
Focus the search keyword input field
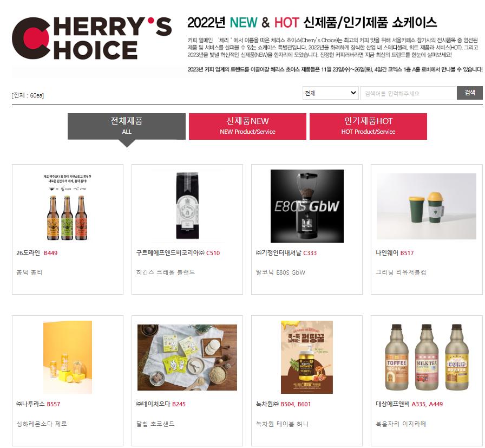tap(408, 93)
